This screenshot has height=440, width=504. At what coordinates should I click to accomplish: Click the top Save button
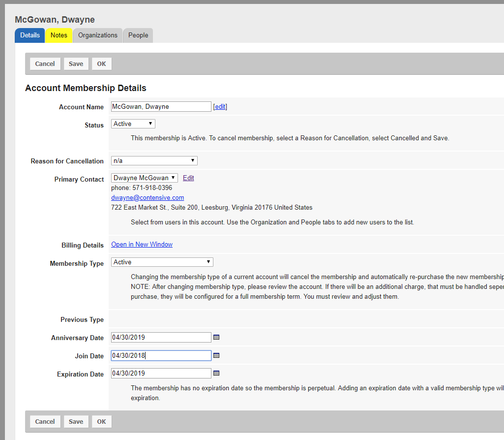point(76,63)
